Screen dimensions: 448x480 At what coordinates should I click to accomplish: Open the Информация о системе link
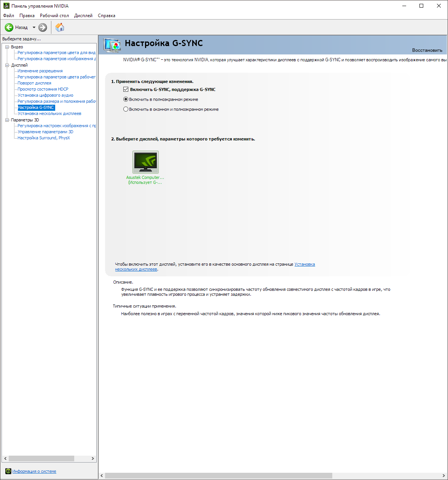pyautogui.click(x=34, y=471)
